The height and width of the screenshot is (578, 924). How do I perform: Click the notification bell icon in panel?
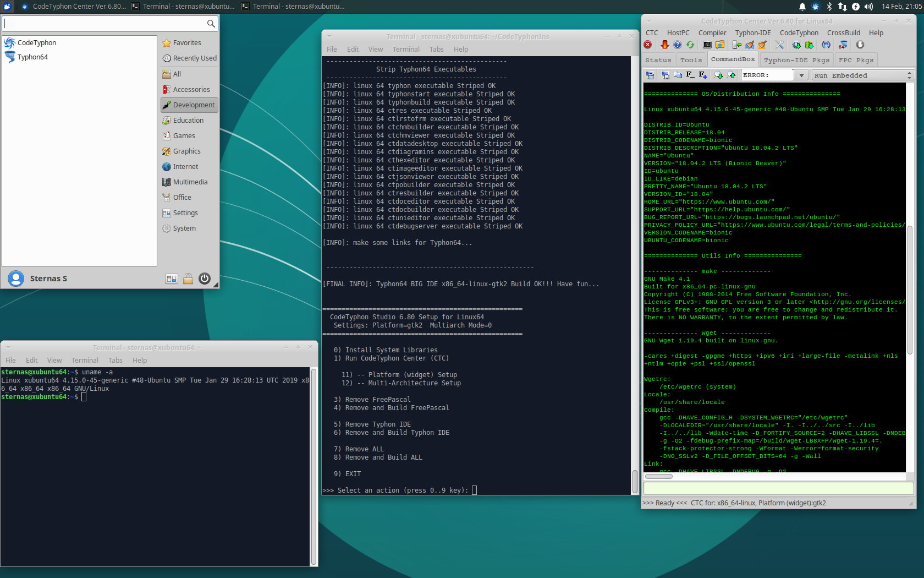pyautogui.click(x=802, y=7)
